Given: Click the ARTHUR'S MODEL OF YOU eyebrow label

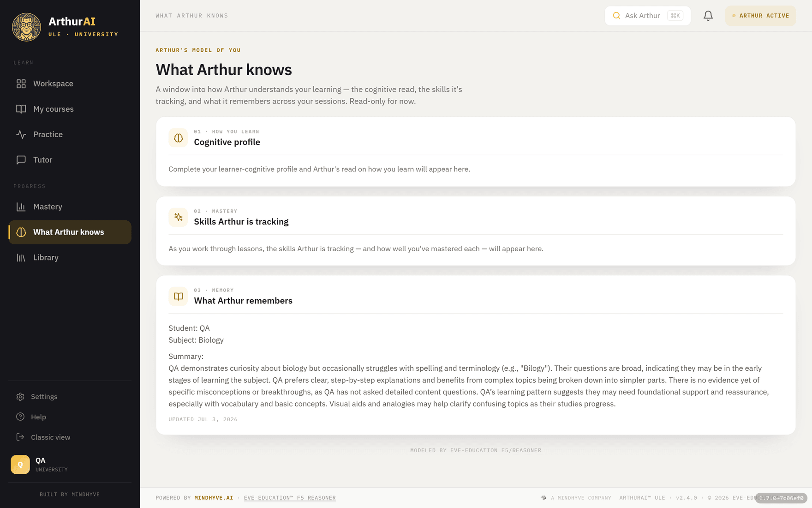Looking at the screenshot, I should (198, 50).
